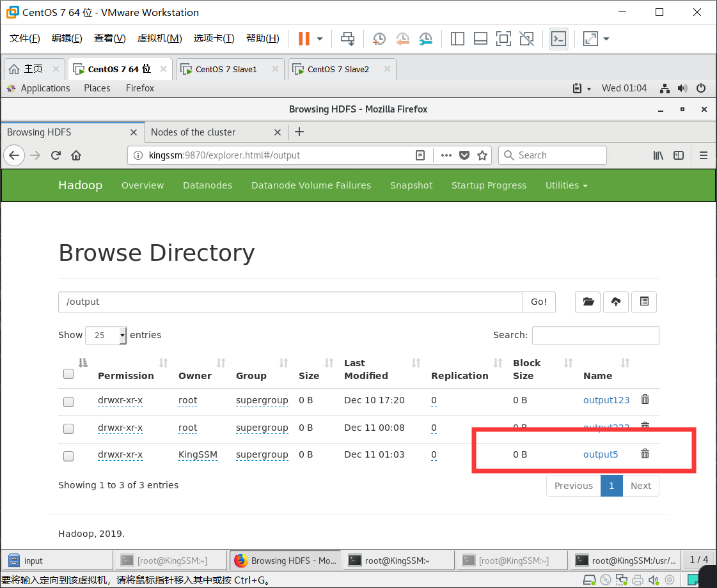Image resolution: width=717 pixels, height=588 pixels.
Task: Bookmark this page with the star
Action: 482,155
